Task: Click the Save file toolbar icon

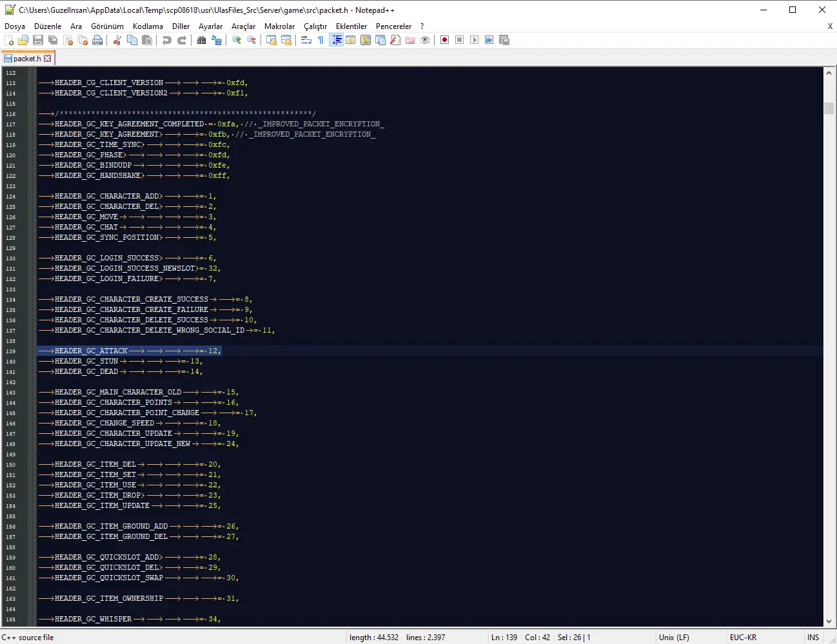Action: pyautogui.click(x=38, y=40)
